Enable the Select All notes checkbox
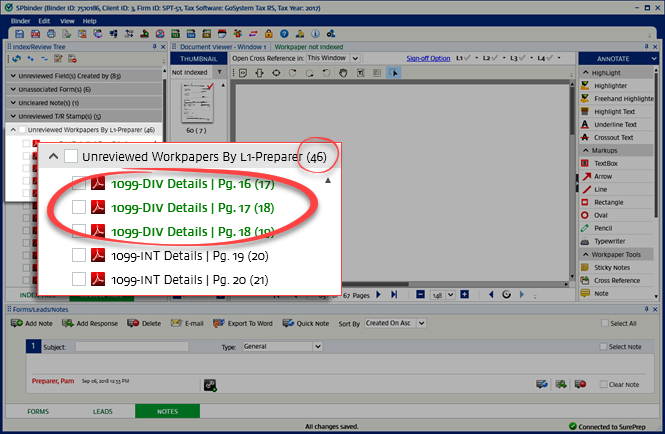 602,324
